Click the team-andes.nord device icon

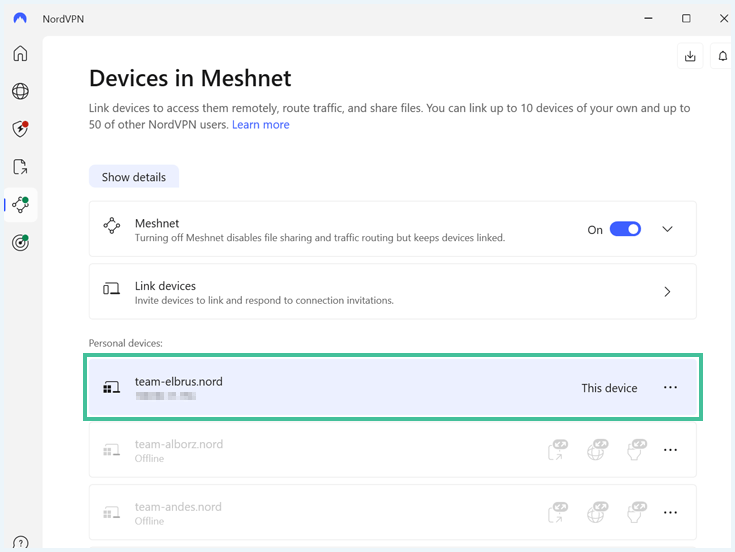click(x=112, y=513)
